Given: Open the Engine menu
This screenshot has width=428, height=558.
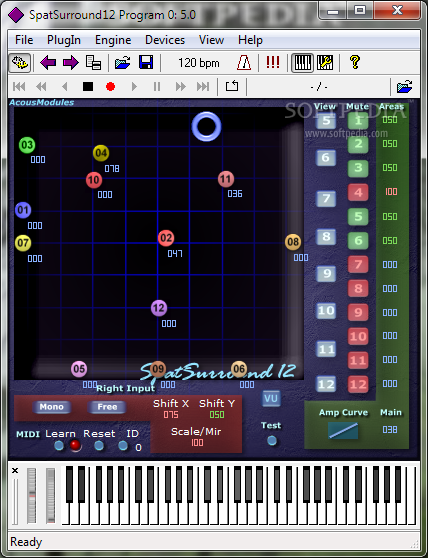Looking at the screenshot, I should [113, 40].
